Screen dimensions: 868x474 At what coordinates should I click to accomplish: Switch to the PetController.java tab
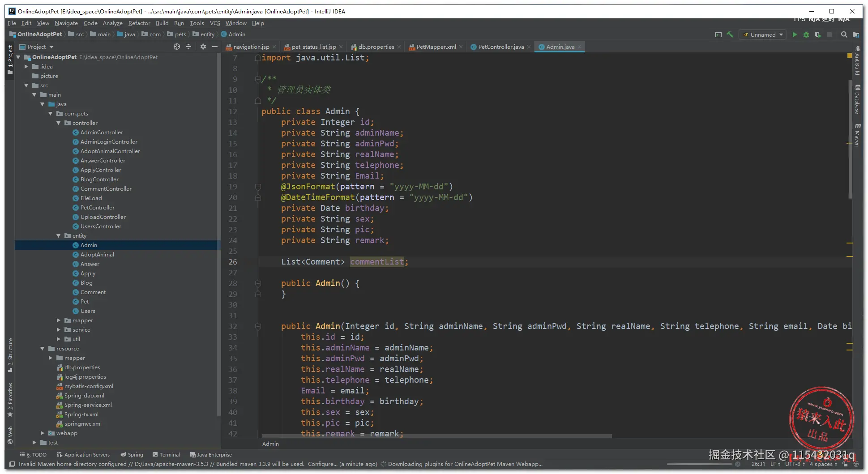tap(500, 47)
